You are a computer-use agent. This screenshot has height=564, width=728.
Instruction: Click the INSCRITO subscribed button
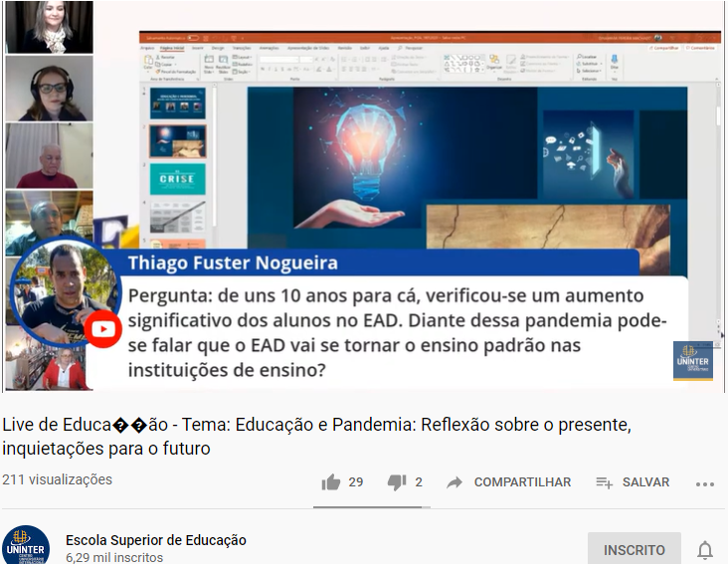coord(635,549)
